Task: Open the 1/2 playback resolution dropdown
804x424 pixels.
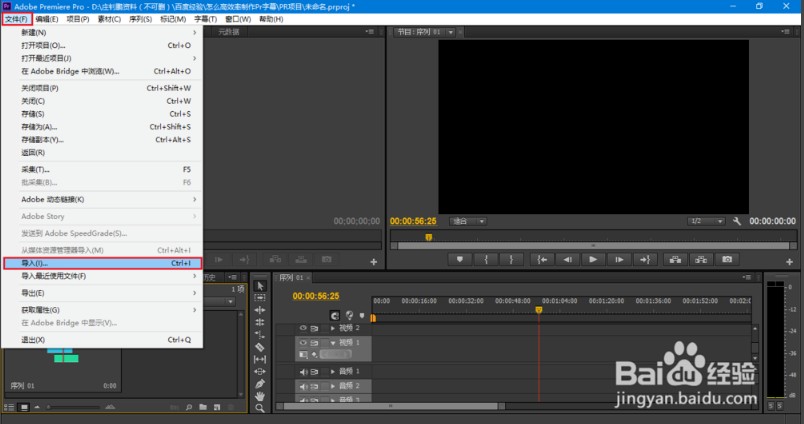Action: point(705,221)
